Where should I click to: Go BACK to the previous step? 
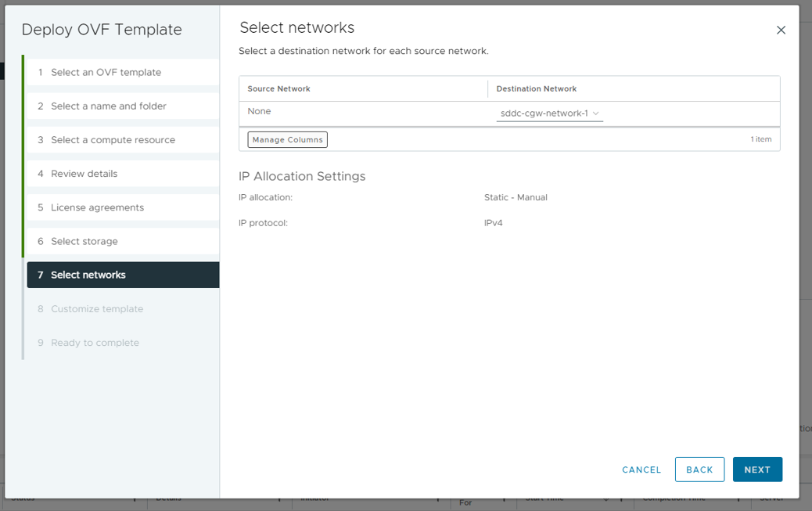[699, 470]
